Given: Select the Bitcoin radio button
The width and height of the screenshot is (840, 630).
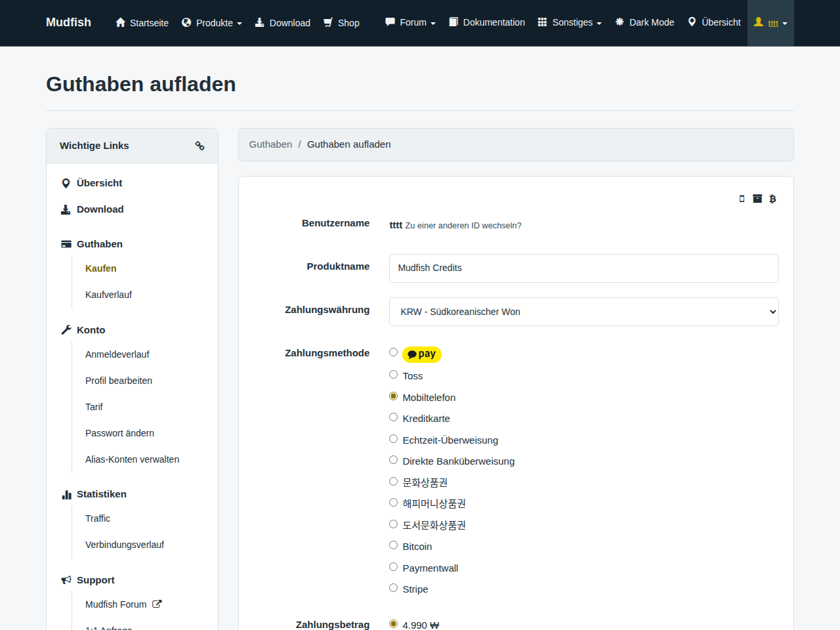Looking at the screenshot, I should coord(394,545).
